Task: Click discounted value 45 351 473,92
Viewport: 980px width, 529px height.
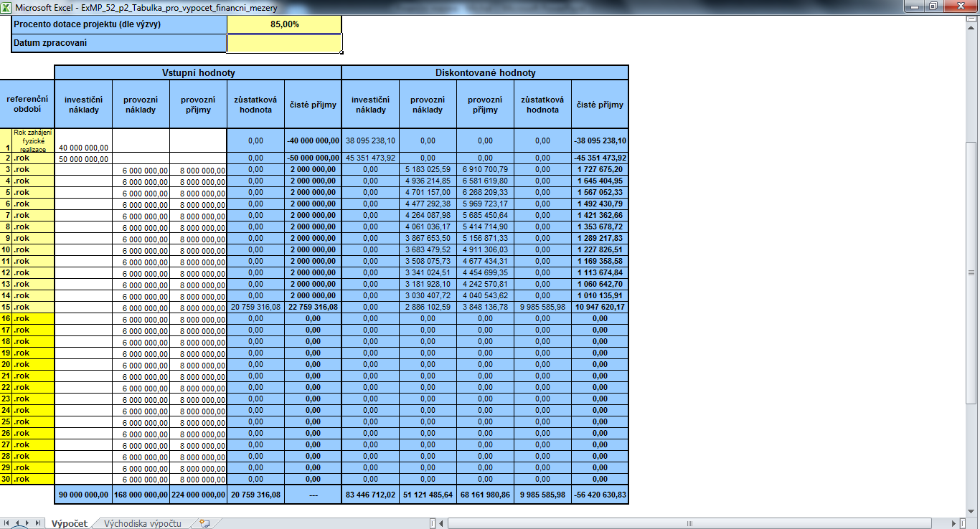Action: pos(370,158)
